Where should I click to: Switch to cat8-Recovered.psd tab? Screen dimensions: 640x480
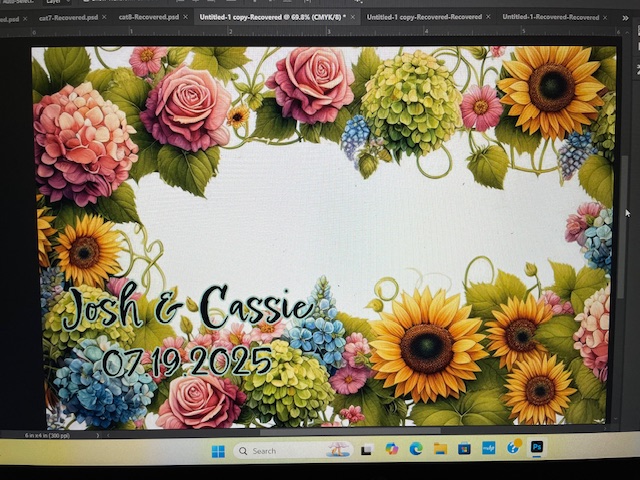point(143,17)
